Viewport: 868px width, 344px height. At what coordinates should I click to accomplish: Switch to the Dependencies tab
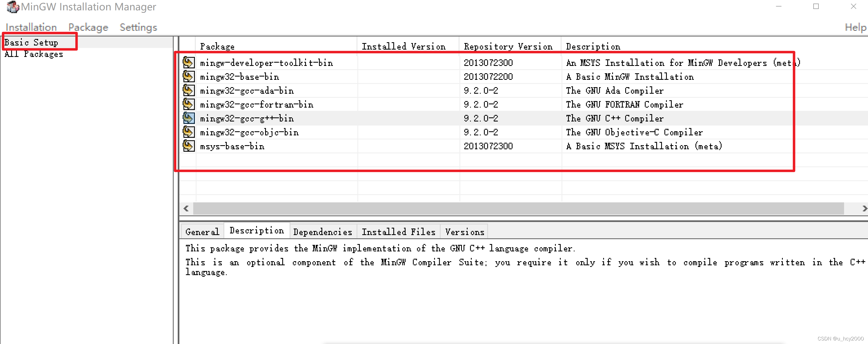click(323, 232)
